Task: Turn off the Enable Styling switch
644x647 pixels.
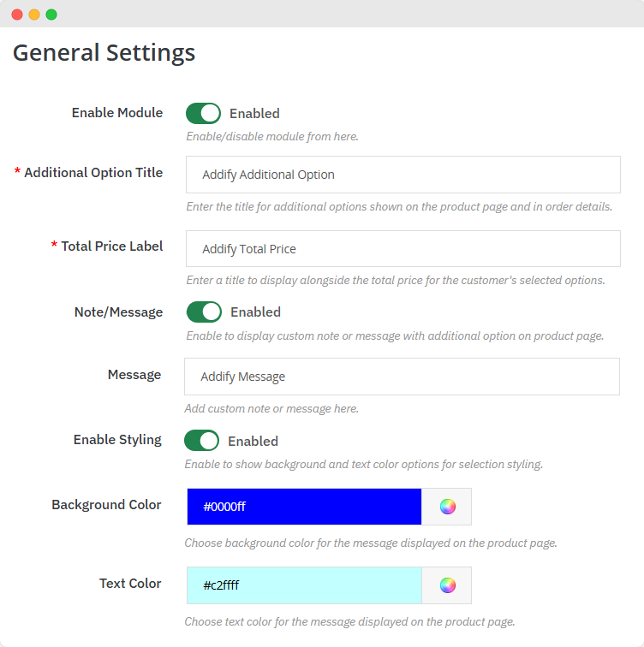Action: coord(202,441)
